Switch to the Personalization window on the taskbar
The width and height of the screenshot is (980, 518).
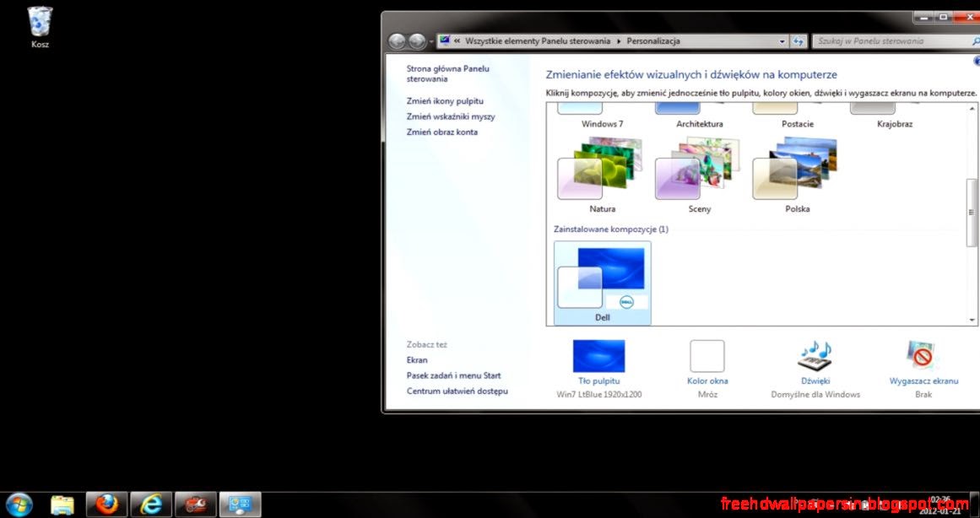241,504
